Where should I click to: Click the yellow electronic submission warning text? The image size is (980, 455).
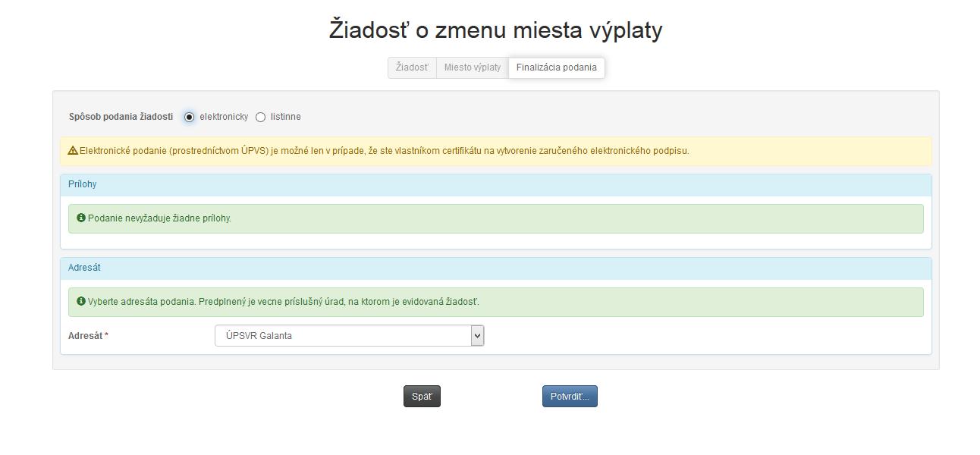coord(384,151)
